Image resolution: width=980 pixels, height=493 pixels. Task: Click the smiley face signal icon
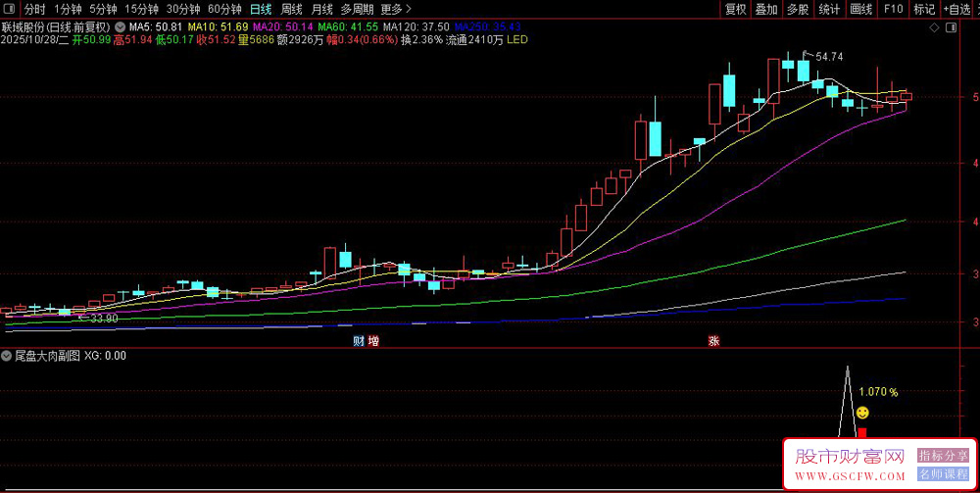coord(862,413)
